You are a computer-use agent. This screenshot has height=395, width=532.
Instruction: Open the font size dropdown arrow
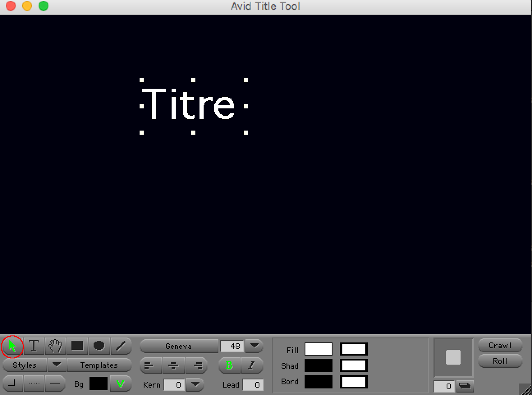coord(254,346)
